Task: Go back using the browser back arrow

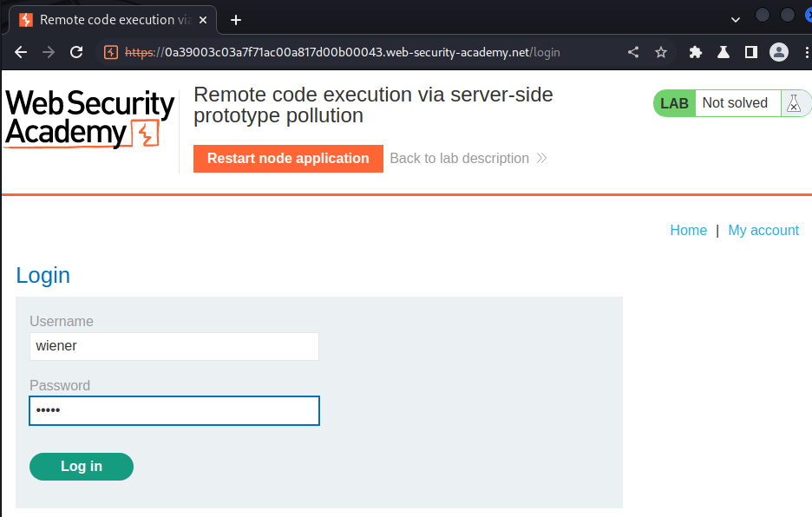Action: coord(21,52)
